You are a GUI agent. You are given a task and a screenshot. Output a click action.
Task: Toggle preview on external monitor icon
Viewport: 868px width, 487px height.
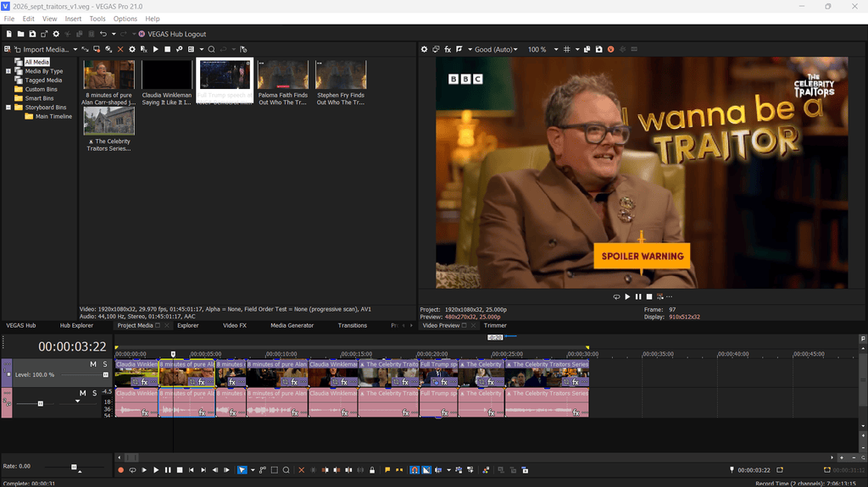click(x=436, y=49)
